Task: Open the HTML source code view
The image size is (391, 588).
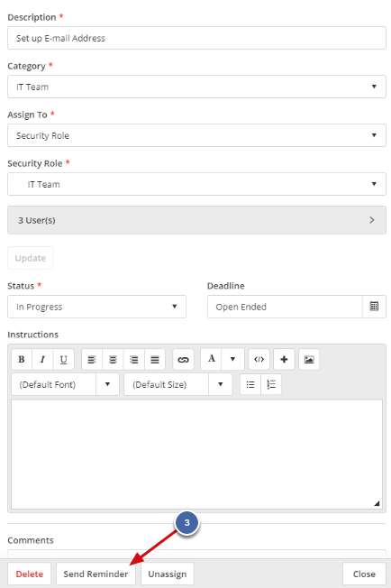Action: [259, 359]
